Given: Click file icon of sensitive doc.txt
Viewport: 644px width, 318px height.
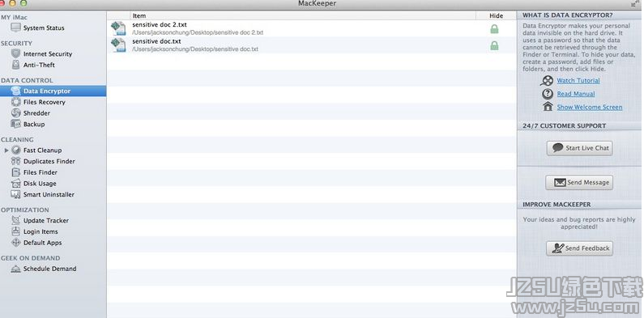Looking at the screenshot, I should click(118, 45).
